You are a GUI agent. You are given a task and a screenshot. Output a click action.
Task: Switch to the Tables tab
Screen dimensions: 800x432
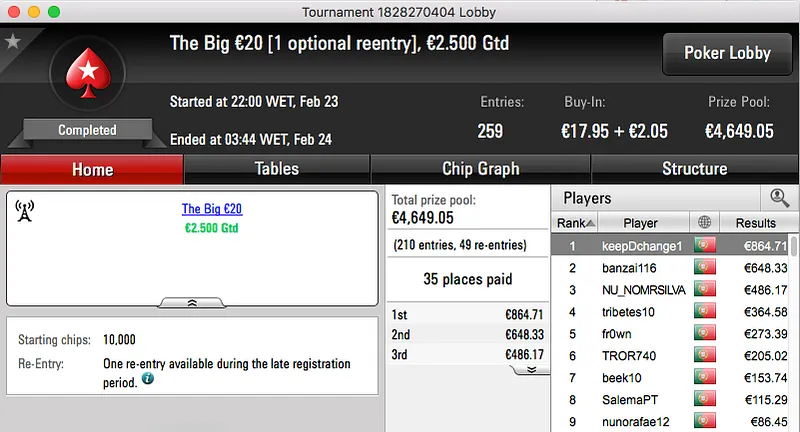point(277,169)
